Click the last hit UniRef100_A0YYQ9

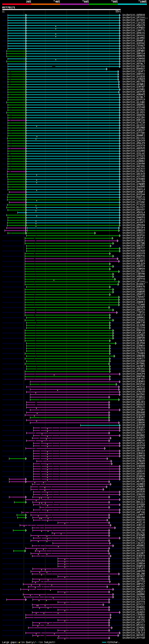click(133, 638)
